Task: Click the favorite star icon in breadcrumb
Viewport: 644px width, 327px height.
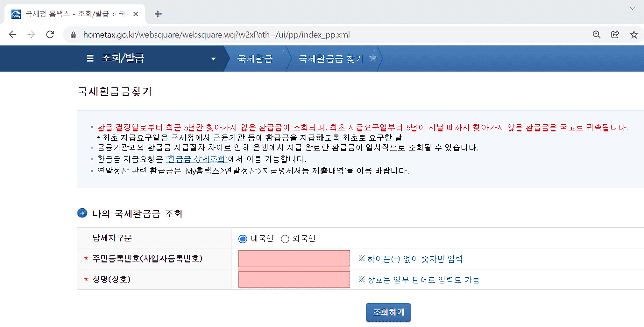Action: [x=373, y=58]
